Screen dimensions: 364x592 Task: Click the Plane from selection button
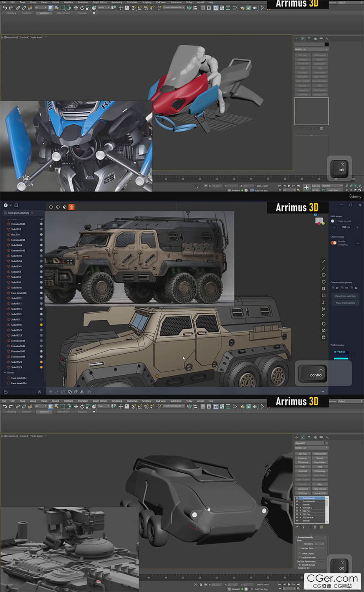coord(345,296)
